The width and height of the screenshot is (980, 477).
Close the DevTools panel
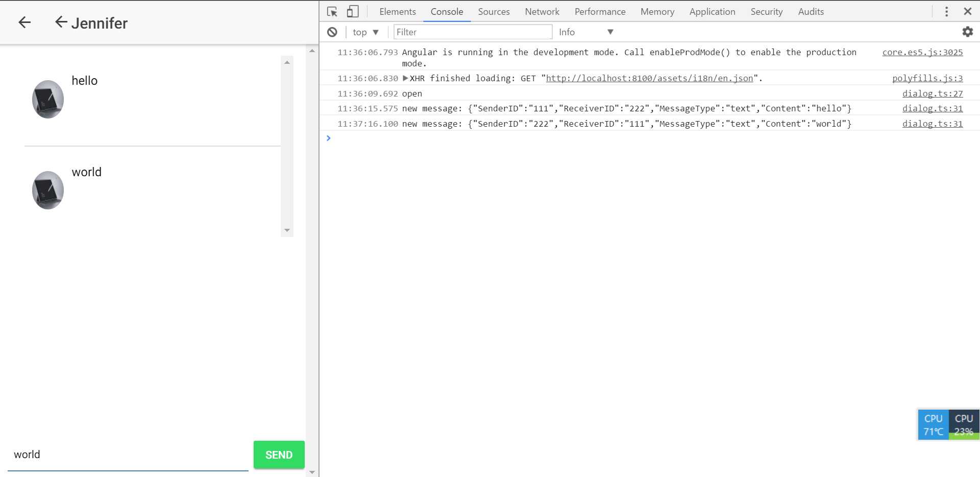tap(967, 11)
